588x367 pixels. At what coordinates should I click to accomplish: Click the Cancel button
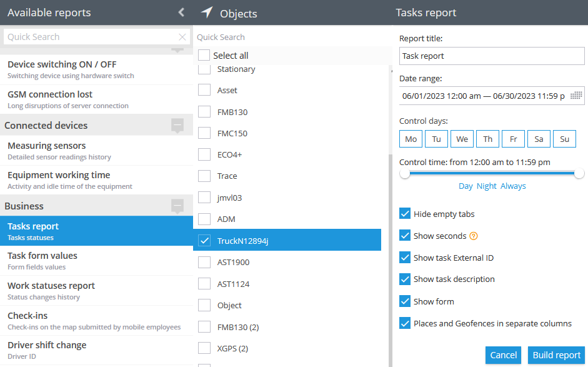[503, 355]
